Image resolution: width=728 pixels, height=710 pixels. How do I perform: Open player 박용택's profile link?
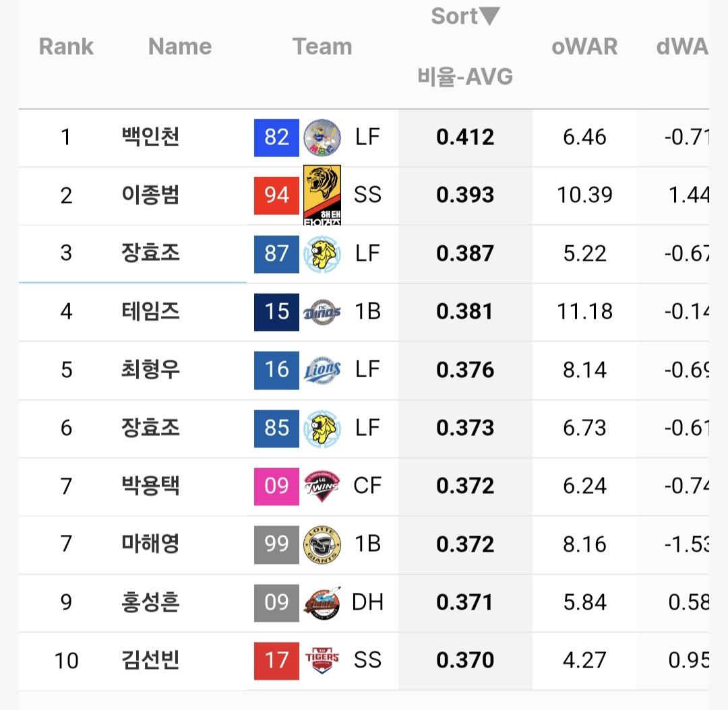coord(150,486)
